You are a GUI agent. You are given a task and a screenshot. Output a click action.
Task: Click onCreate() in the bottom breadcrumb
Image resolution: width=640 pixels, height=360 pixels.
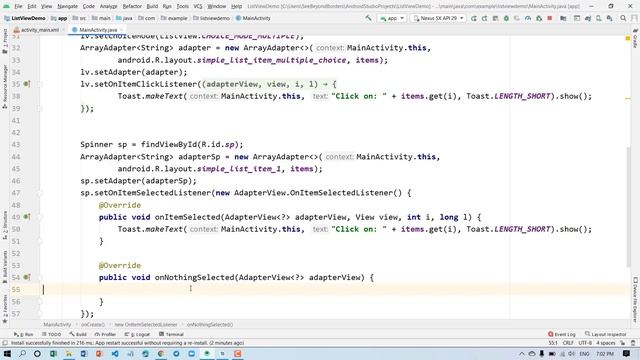(x=93, y=324)
